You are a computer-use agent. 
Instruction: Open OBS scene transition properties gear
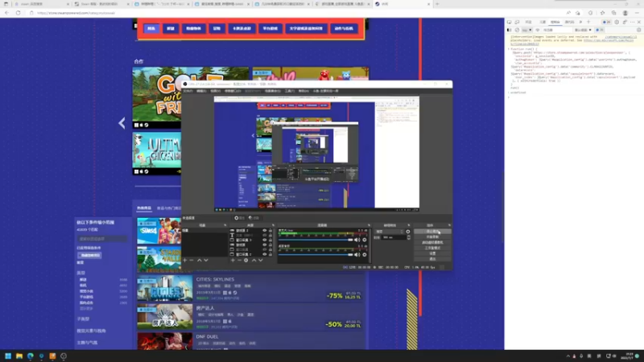408,232
